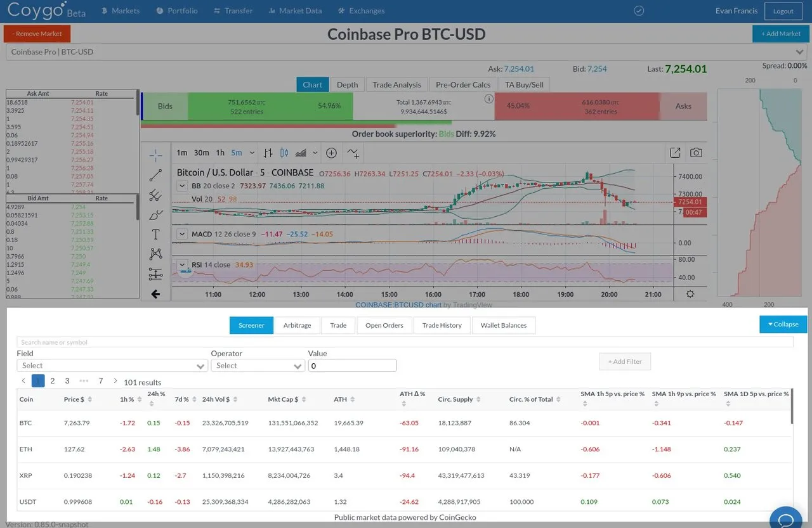Viewport: 812px width, 528px height.
Task: Open the Operator select dropdown
Action: pos(258,366)
